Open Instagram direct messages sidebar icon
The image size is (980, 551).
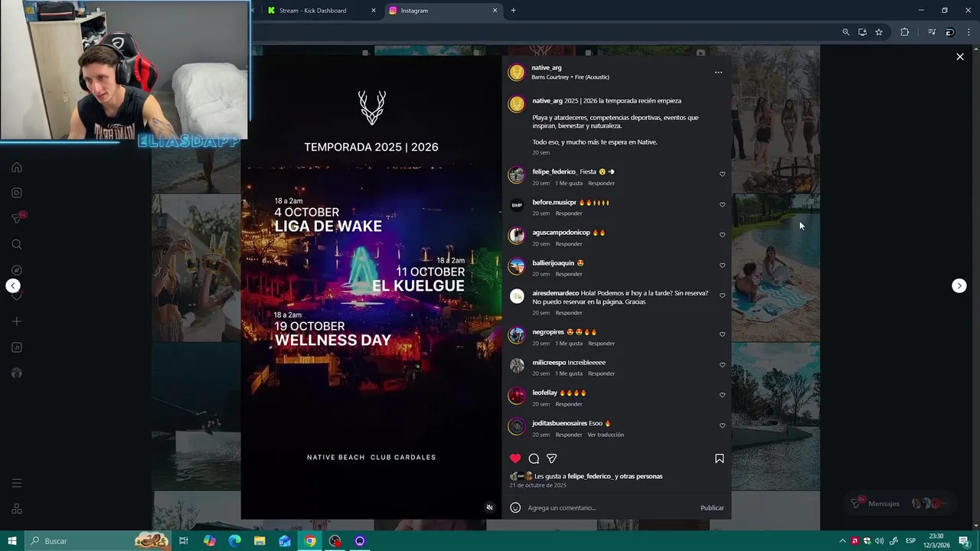pos(17,218)
